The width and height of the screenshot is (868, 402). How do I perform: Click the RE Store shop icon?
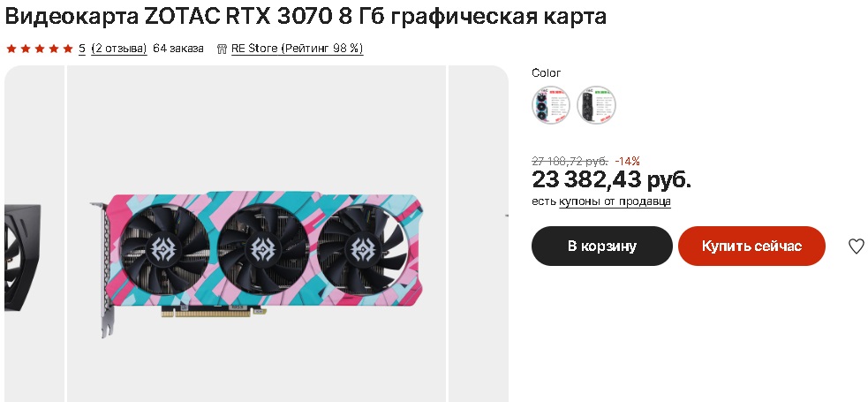[x=222, y=49]
